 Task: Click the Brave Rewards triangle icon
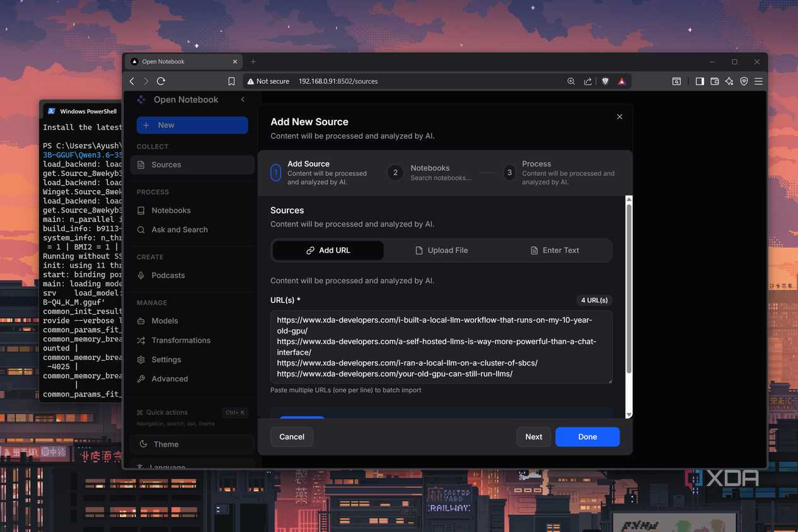pos(622,81)
